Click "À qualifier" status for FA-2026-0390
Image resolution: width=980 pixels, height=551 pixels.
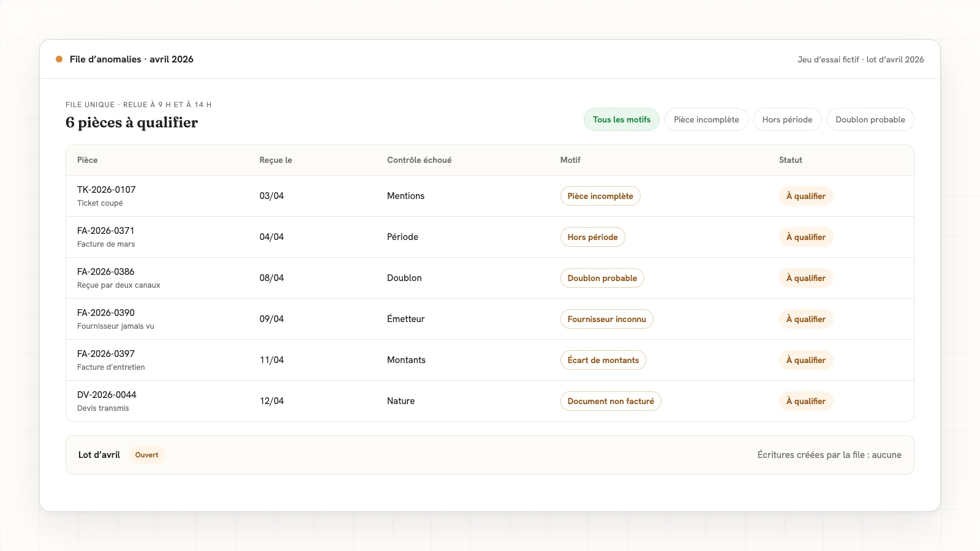click(806, 319)
